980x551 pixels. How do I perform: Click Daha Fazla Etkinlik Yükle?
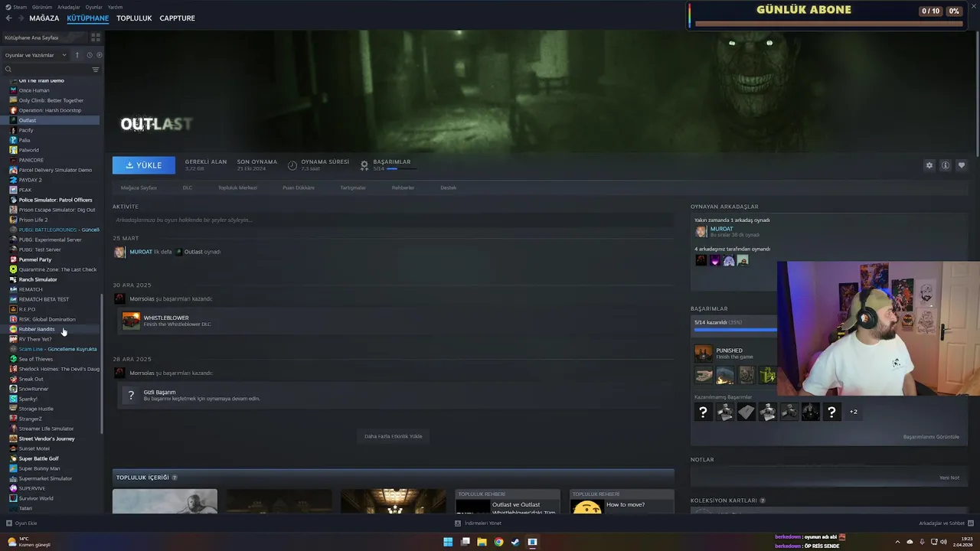(x=394, y=436)
